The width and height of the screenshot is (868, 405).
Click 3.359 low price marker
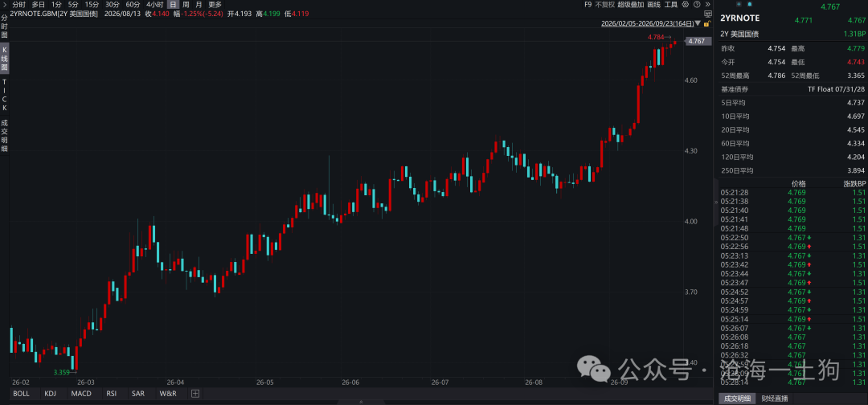point(61,372)
